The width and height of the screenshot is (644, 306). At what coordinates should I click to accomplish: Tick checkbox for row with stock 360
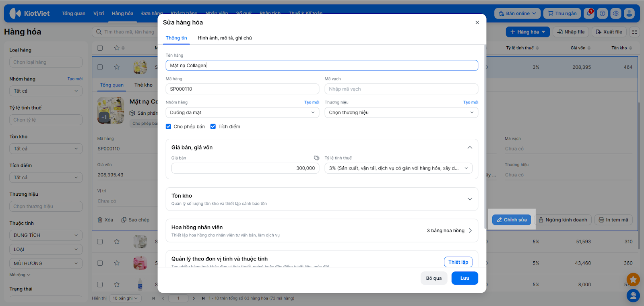(x=100, y=263)
